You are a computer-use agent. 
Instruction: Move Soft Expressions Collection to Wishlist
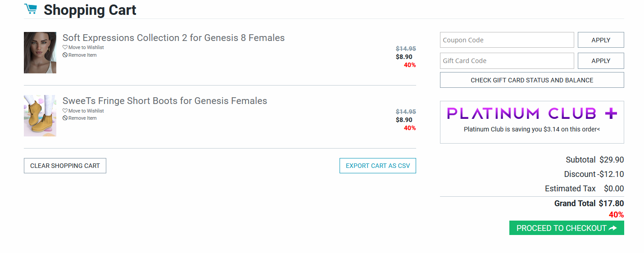tap(86, 47)
